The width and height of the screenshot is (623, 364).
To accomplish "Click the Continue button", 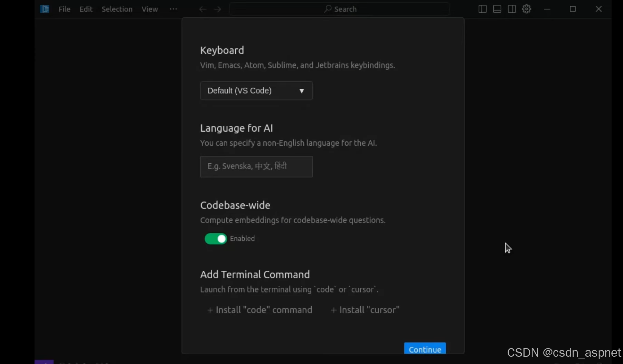I will pyautogui.click(x=425, y=348).
